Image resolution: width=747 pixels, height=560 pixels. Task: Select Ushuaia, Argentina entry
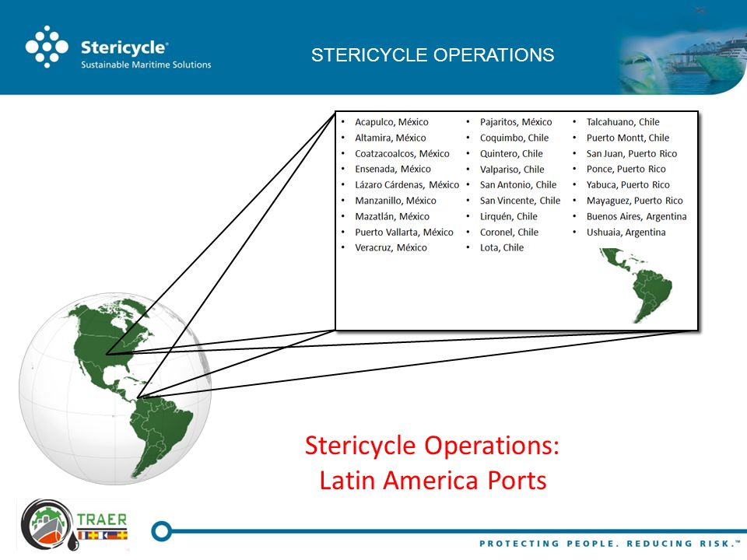point(626,232)
